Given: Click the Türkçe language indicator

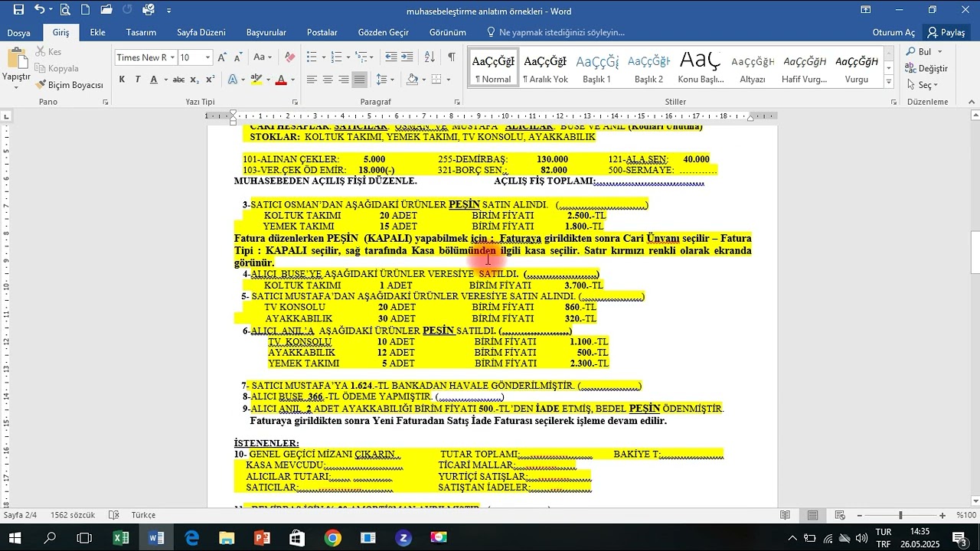Looking at the screenshot, I should [143, 515].
